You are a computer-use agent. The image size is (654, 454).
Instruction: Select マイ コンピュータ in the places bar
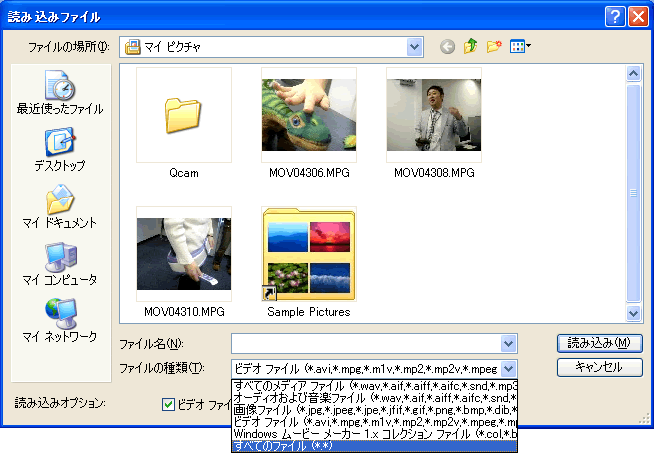[60, 262]
